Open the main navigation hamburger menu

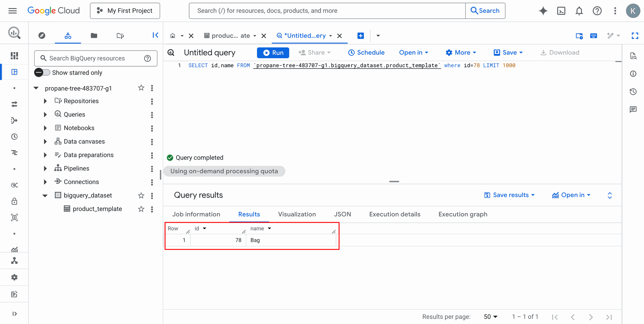12,11
